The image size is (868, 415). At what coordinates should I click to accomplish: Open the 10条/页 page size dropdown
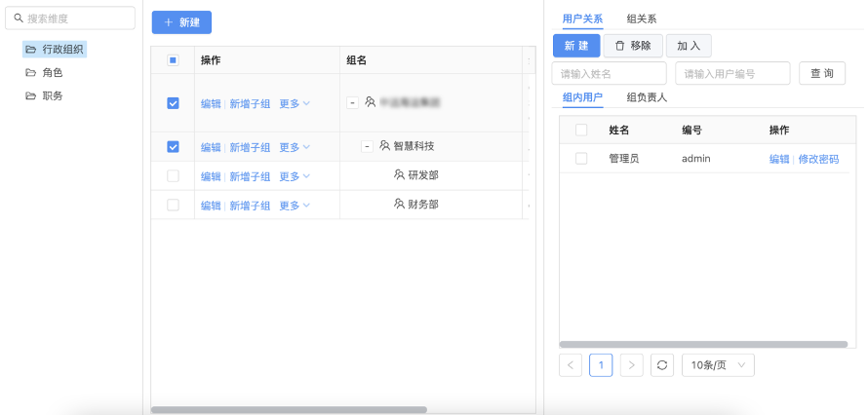[x=718, y=365]
